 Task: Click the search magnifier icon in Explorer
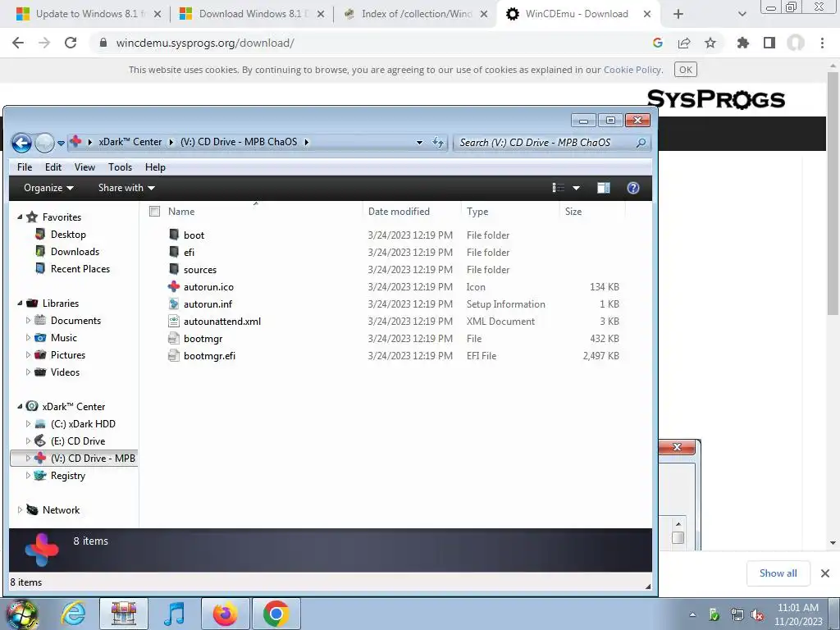pos(641,143)
